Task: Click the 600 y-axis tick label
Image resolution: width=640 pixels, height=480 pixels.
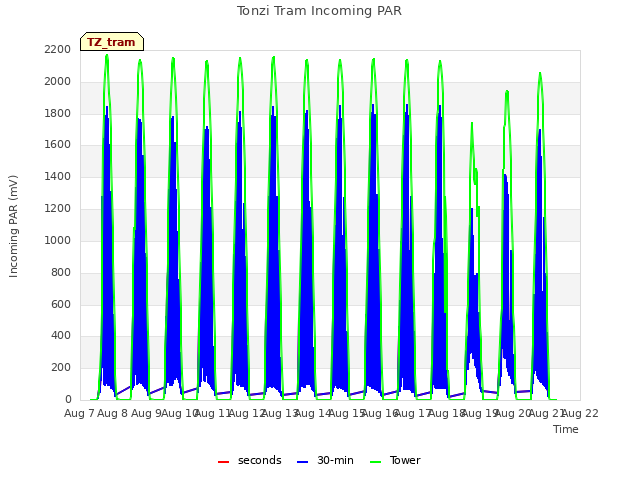Action: (x=61, y=304)
